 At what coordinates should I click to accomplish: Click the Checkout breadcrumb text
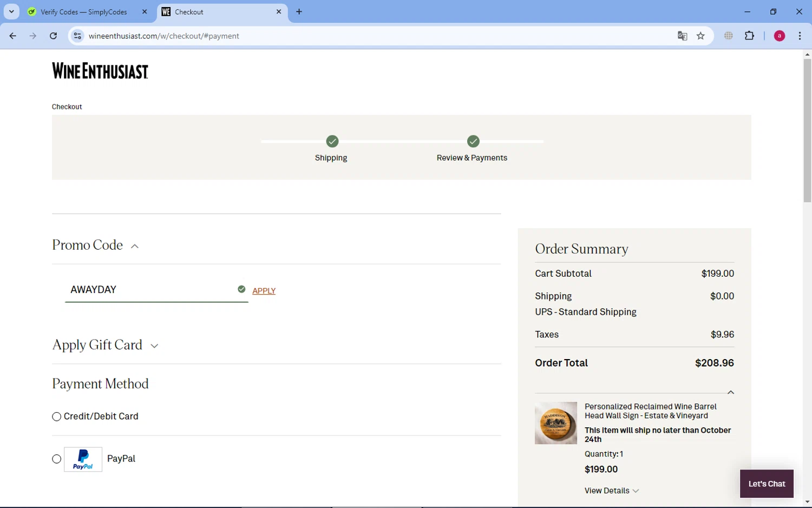[67, 107]
